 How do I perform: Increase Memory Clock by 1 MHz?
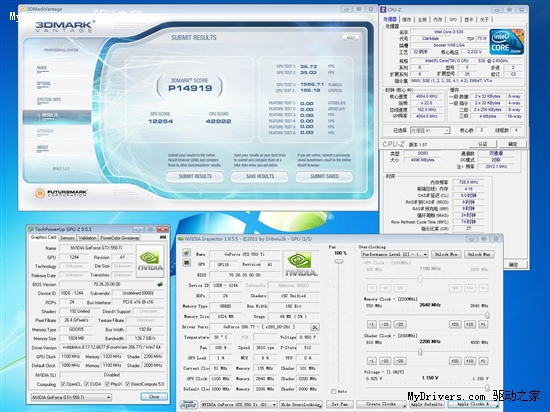[x=483, y=324]
